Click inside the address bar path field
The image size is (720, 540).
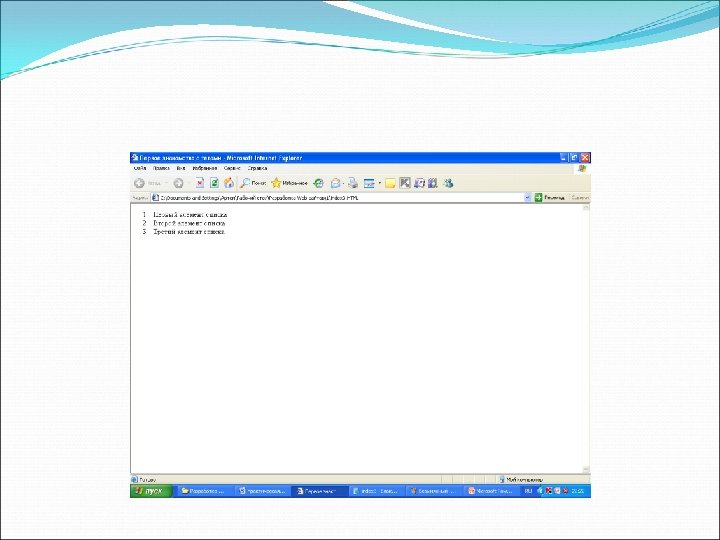[340, 197]
